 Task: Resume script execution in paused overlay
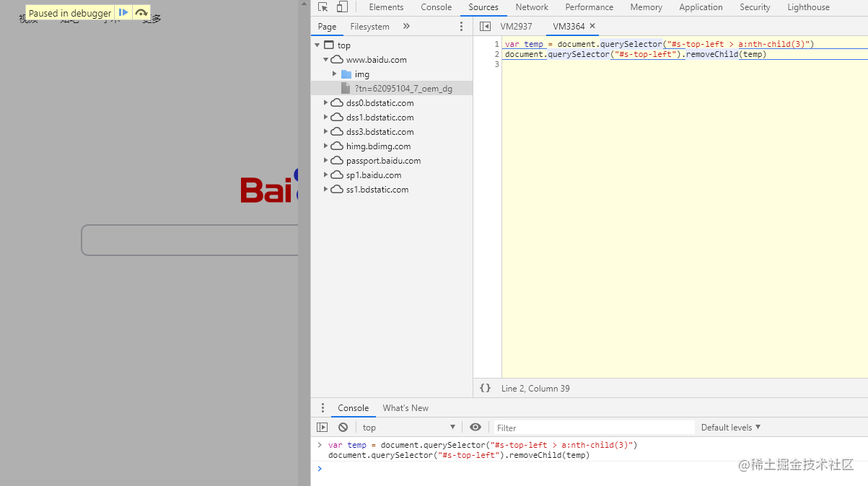tap(123, 12)
